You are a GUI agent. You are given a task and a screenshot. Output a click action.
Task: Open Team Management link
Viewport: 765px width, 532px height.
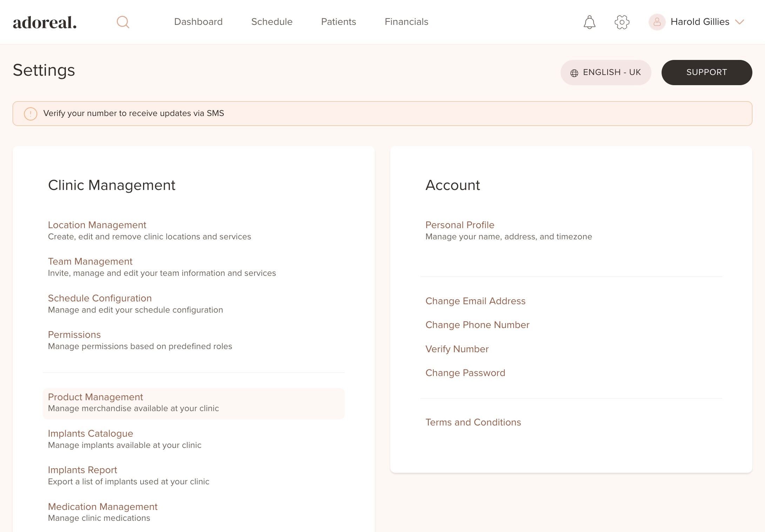pos(90,261)
